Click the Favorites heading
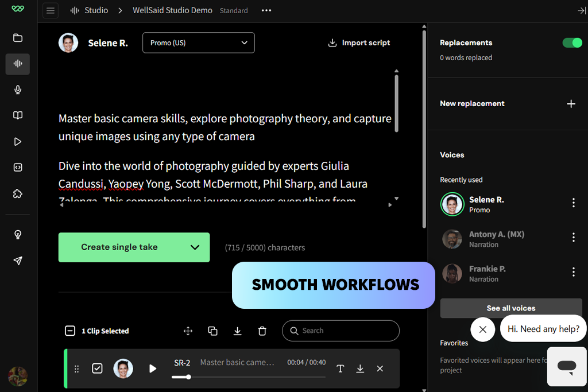The width and height of the screenshot is (588, 392). coord(454,343)
